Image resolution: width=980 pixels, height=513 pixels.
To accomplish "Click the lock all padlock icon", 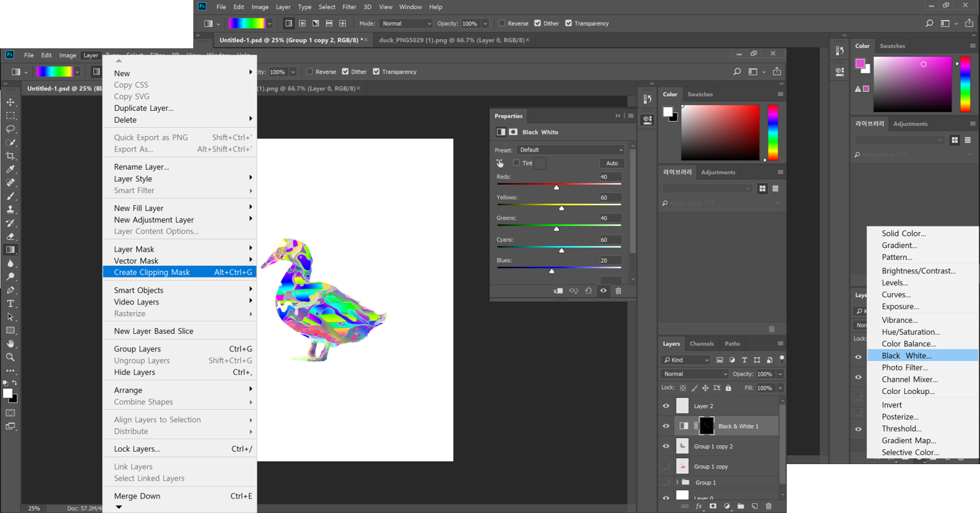I will point(728,388).
